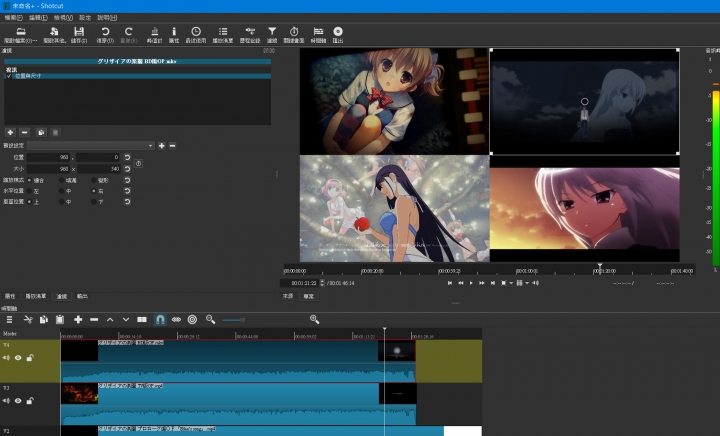Viewport: 720px width, 436px height.
Task: Open Keyframes via stopwatch icon
Action: (x=294, y=32)
